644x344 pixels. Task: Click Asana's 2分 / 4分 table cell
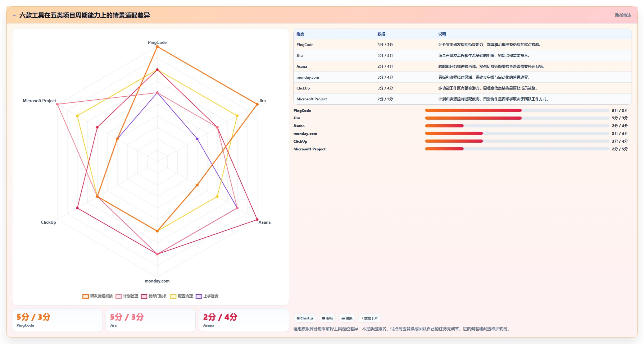(385, 67)
